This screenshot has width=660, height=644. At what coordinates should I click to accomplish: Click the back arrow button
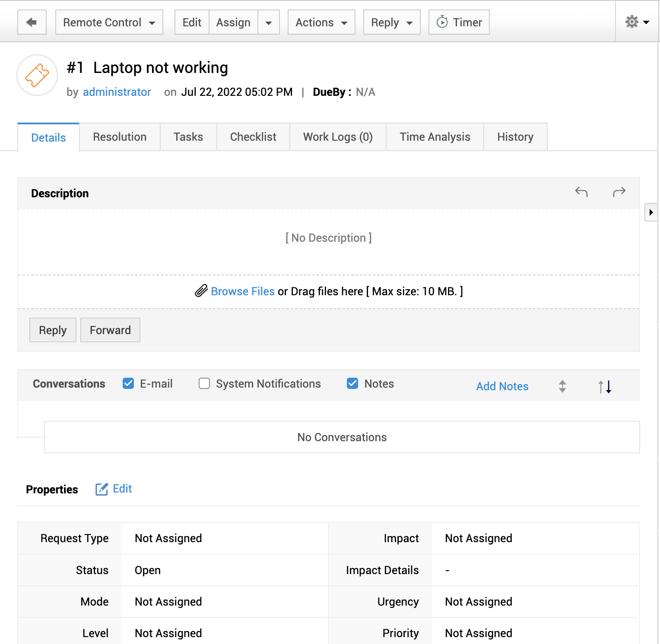pos(32,22)
